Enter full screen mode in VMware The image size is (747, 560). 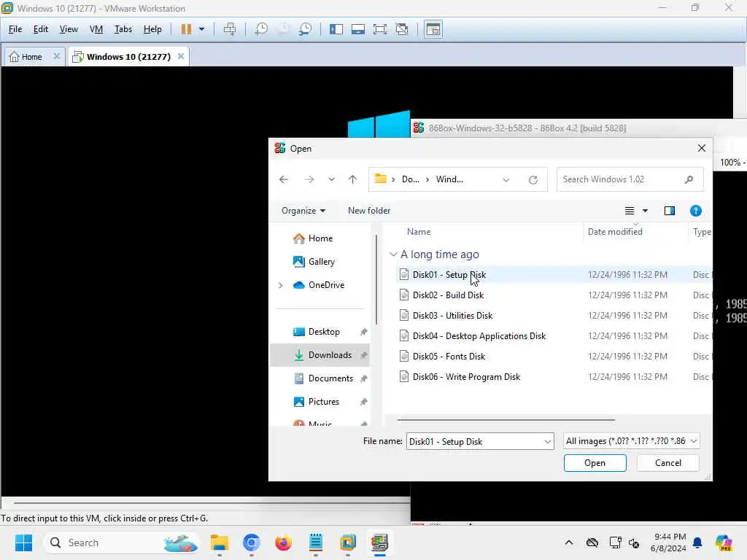point(380,29)
